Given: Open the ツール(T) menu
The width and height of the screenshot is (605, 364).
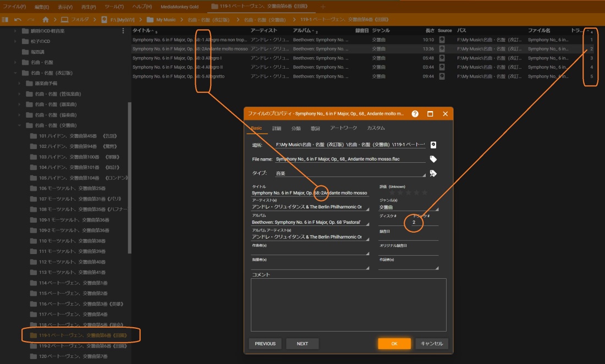Looking at the screenshot, I should [114, 7].
